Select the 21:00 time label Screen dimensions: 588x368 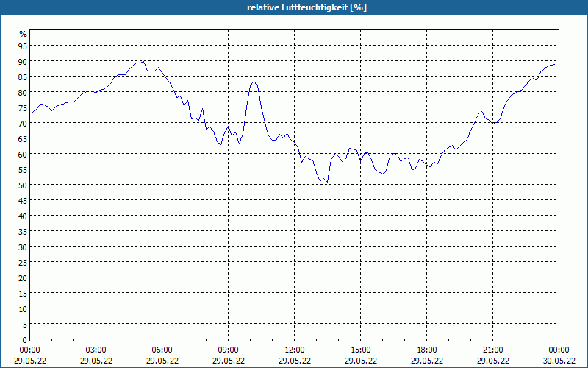[x=492, y=350]
